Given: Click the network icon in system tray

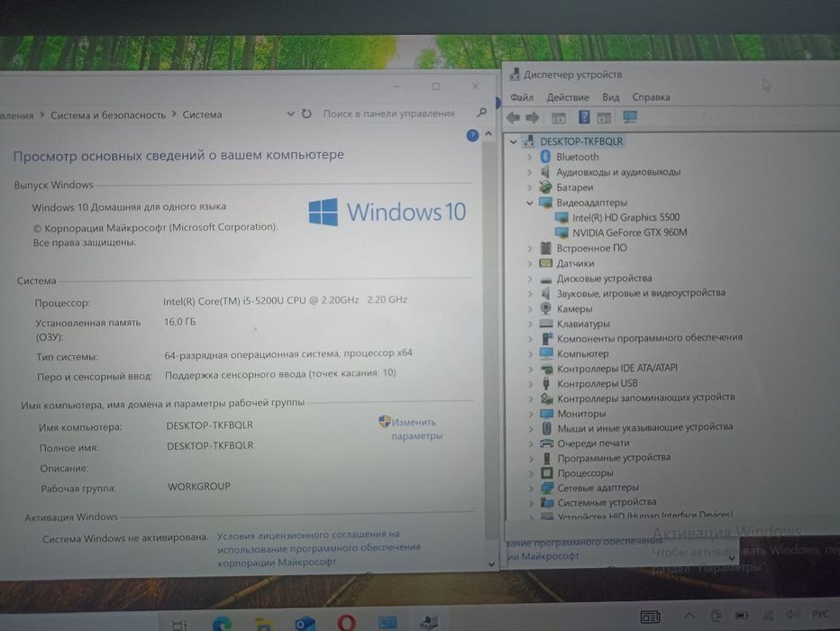Looking at the screenshot, I should (768, 616).
